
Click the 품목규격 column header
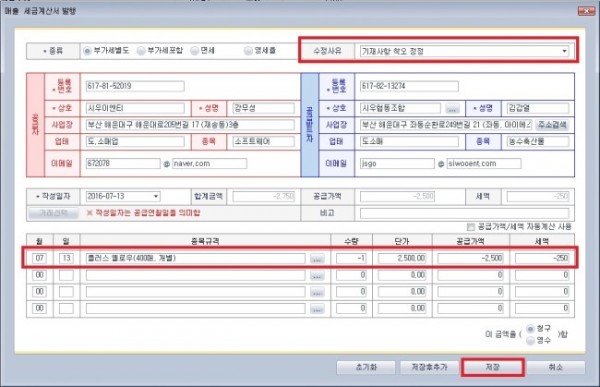click(205, 241)
